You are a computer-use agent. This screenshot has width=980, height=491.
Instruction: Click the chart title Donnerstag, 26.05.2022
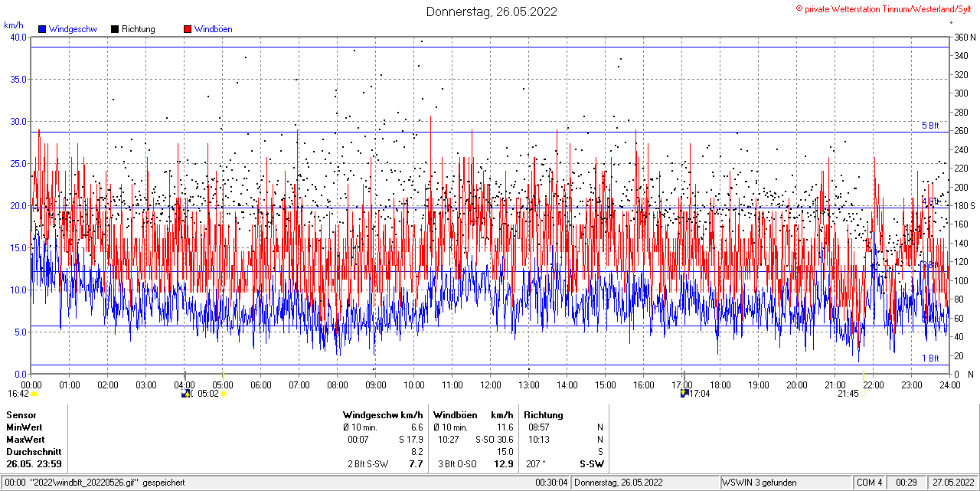pyautogui.click(x=492, y=11)
